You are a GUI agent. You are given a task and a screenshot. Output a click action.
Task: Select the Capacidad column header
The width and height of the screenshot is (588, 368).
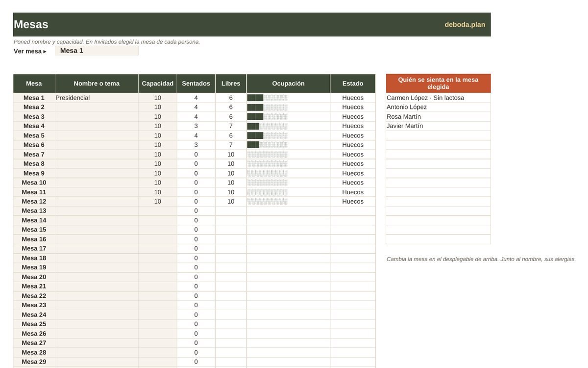[158, 83]
